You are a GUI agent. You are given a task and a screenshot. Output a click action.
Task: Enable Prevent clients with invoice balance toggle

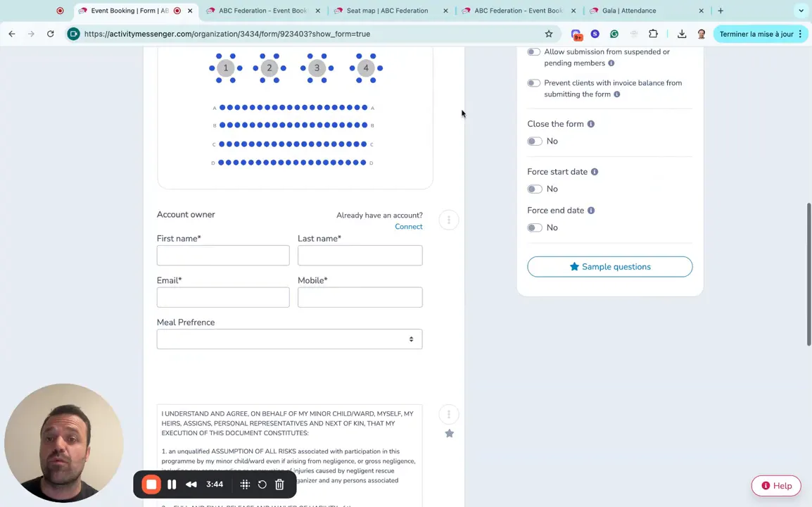click(533, 82)
